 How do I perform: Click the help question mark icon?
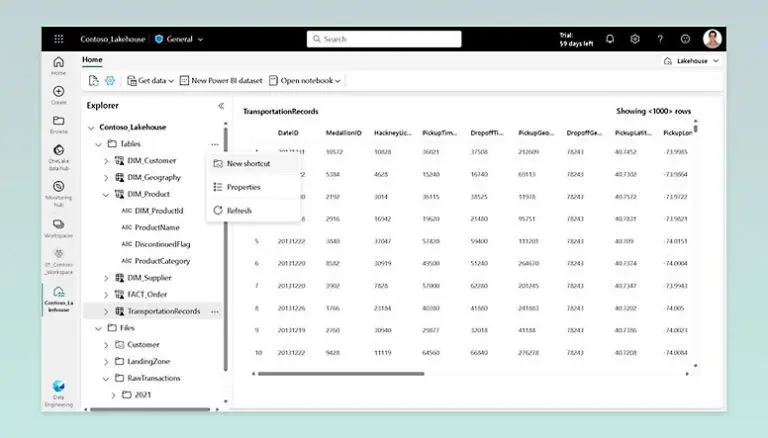pos(660,39)
